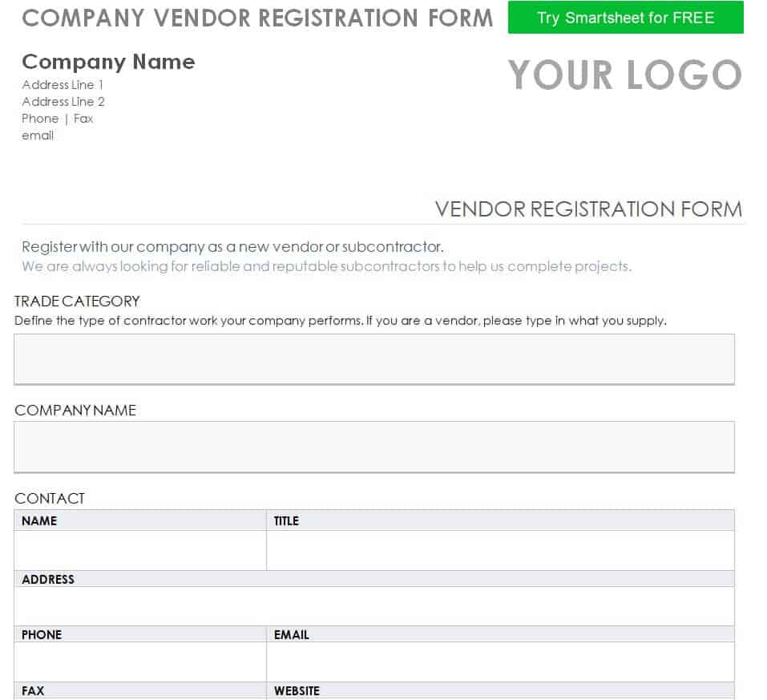Select the Address Line 1 text

63,85
